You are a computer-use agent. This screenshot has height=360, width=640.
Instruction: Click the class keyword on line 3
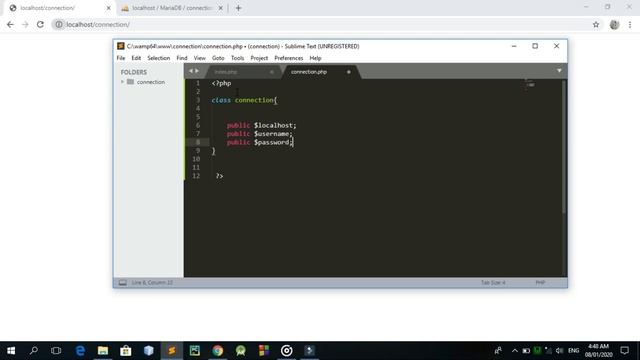(221, 100)
